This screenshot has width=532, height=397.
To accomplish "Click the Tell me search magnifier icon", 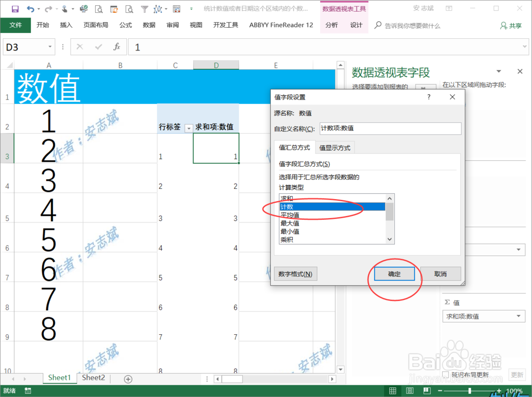I will [x=378, y=25].
